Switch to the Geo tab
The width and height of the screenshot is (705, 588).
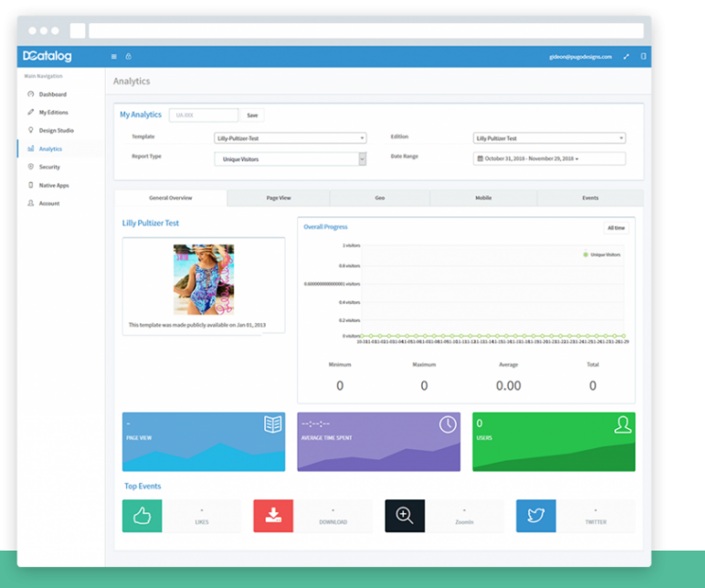click(x=379, y=198)
